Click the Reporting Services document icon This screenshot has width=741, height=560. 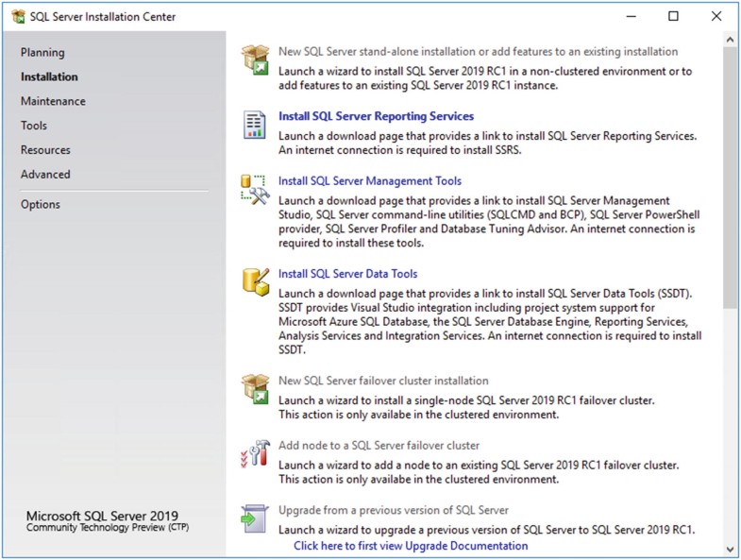[255, 125]
